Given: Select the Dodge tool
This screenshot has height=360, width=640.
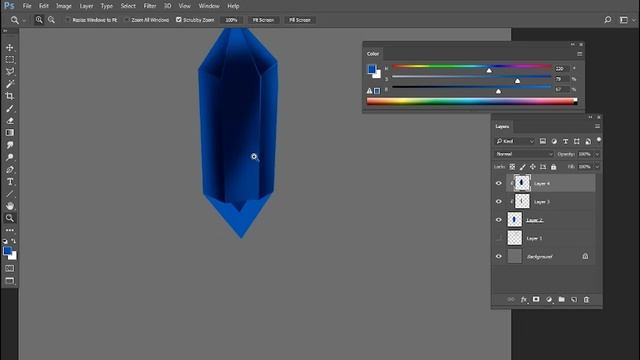Looking at the screenshot, I should point(10,157).
